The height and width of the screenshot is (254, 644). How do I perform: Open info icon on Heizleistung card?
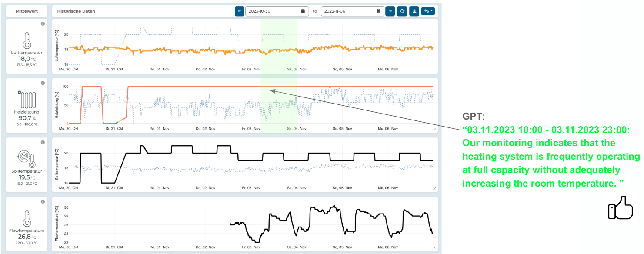pyautogui.click(x=43, y=83)
